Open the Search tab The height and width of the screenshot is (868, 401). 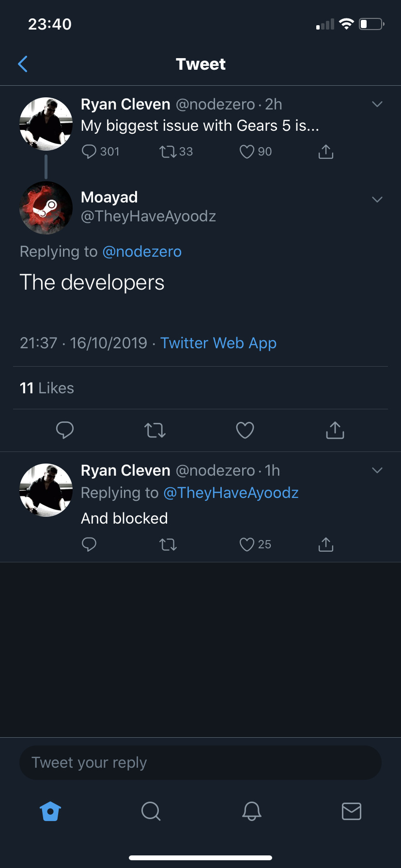coord(151,811)
